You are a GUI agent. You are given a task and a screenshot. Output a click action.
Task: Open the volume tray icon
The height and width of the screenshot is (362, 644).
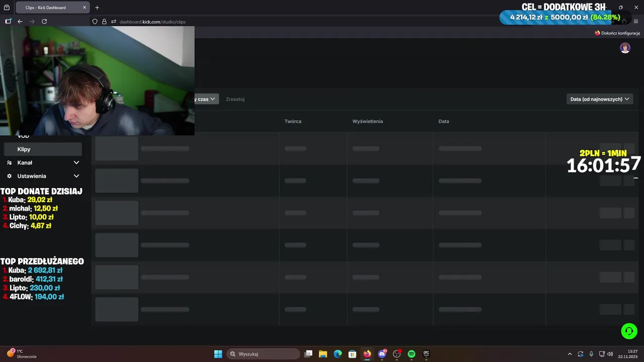point(610,354)
